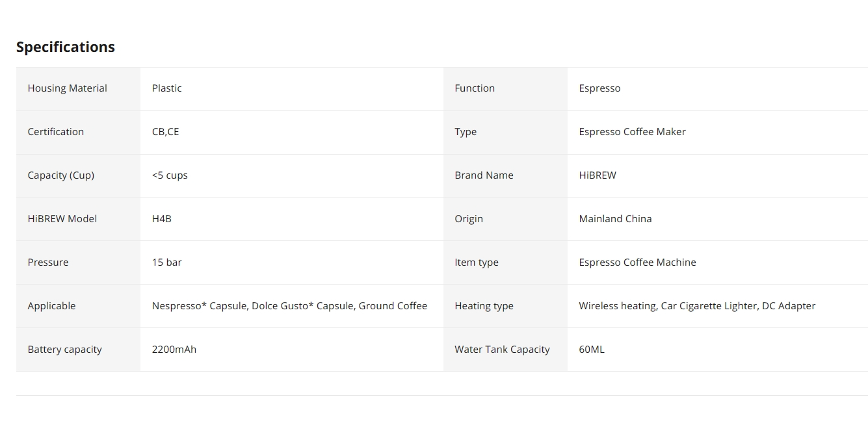Click the Espresso function value

(599, 88)
